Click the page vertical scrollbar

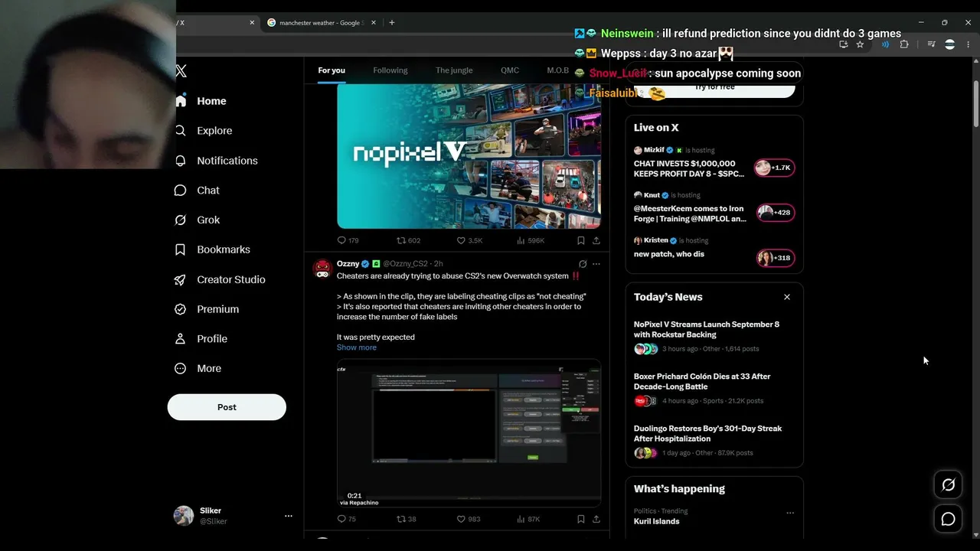[x=976, y=103]
